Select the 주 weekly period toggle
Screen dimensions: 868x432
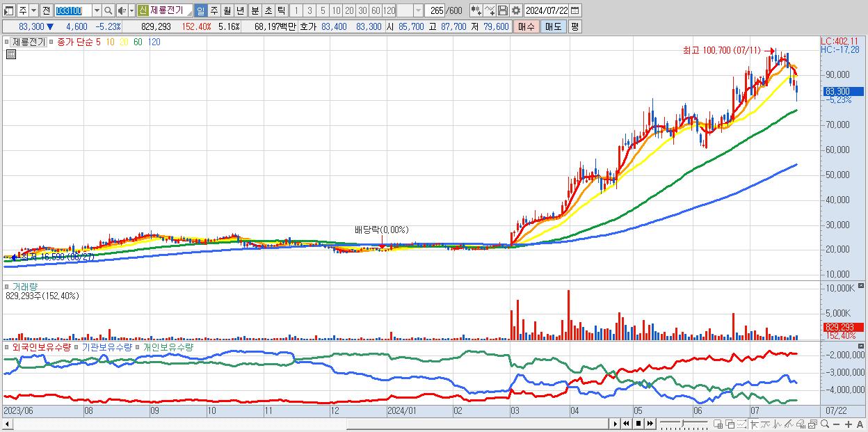click(214, 10)
